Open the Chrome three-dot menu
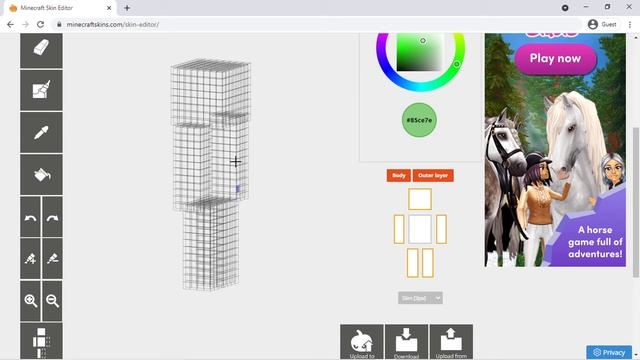 click(630, 24)
